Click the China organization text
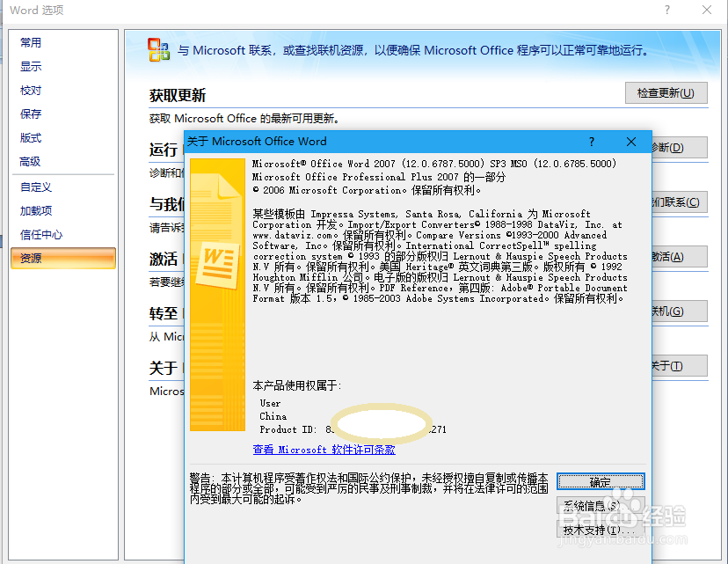 [x=273, y=416]
